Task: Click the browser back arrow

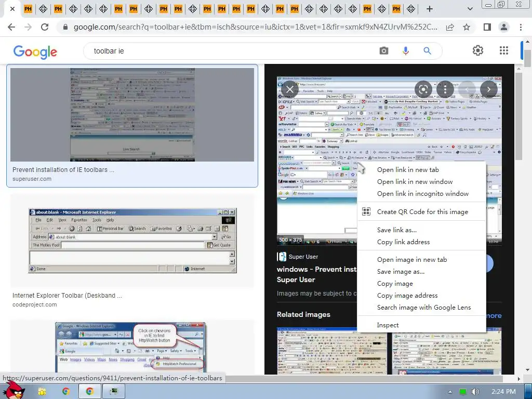Action: (x=11, y=27)
